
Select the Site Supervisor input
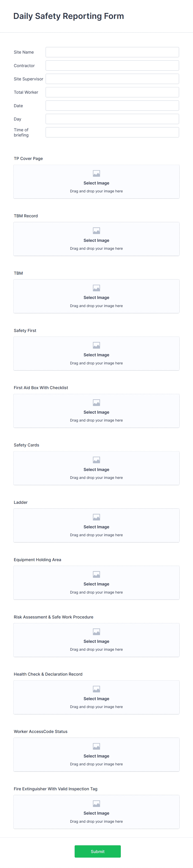(112, 79)
